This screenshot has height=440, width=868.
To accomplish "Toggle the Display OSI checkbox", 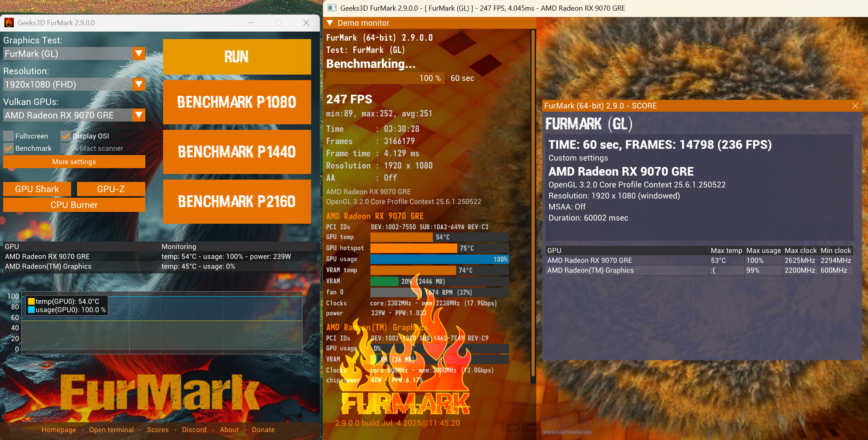I will point(66,136).
